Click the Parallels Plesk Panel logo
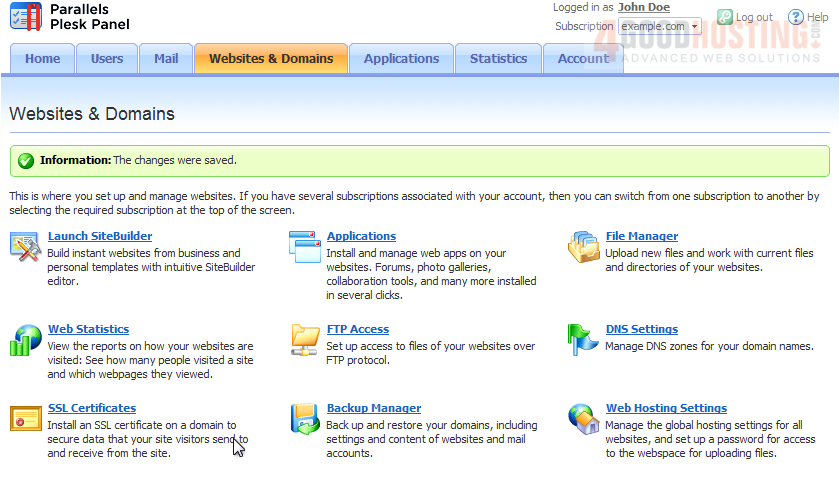Screen dimensions: 840x480 pyautogui.click(x=70, y=16)
